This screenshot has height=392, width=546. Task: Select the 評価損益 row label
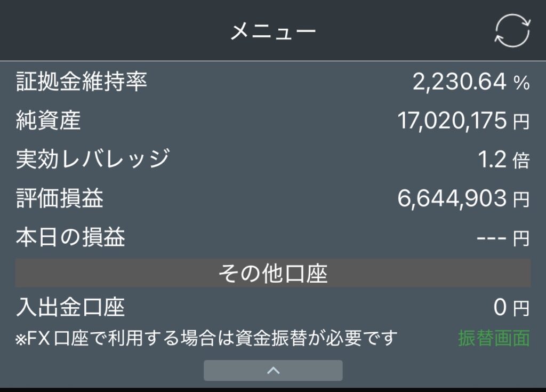(x=59, y=198)
